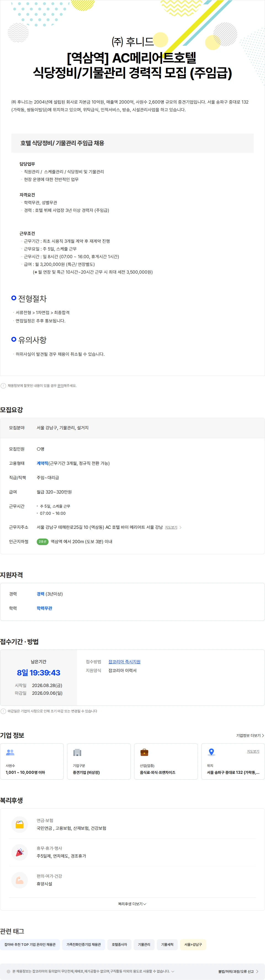Click 서울 송파구 중대로 132 address text
265x980 pixels.
(233, 773)
